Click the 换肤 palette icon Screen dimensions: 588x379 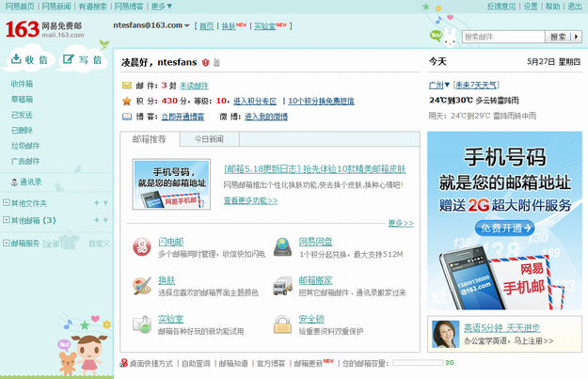(142, 287)
